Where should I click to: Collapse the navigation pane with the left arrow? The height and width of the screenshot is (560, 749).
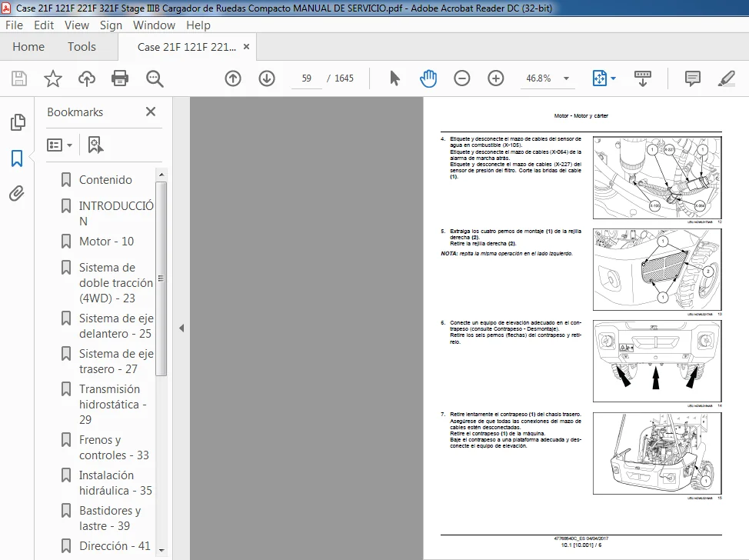[x=181, y=328]
